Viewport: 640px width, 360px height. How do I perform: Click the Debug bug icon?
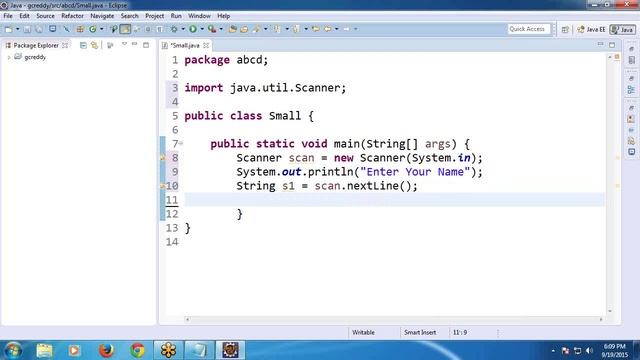point(174,29)
